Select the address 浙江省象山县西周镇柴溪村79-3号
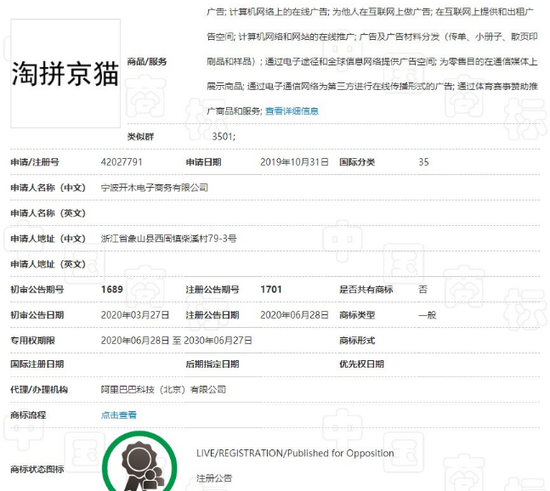The height and width of the screenshot is (491, 550). (169, 239)
